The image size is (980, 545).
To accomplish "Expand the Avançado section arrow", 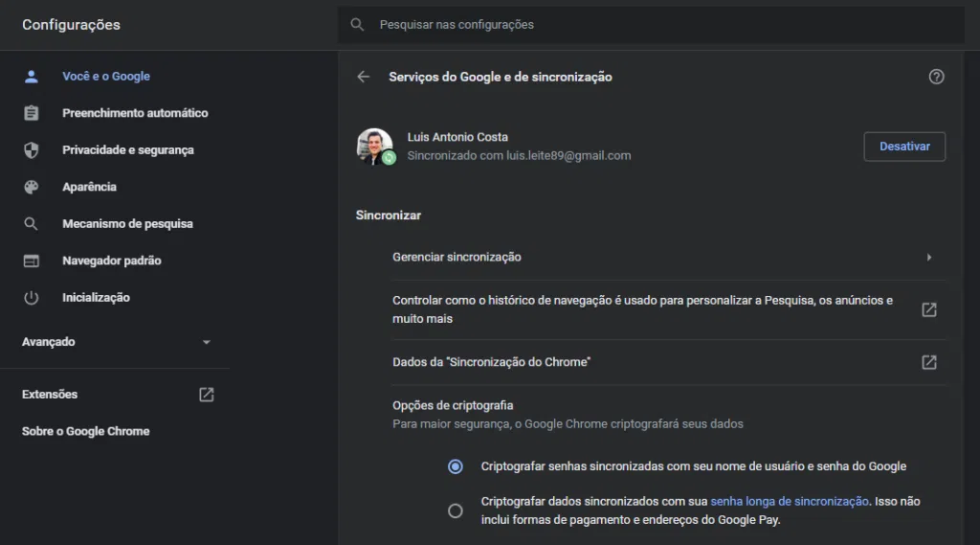I will (x=207, y=342).
